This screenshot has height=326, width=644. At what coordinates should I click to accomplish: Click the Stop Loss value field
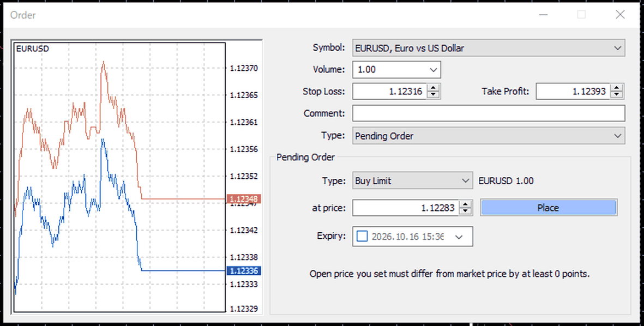[x=390, y=91]
